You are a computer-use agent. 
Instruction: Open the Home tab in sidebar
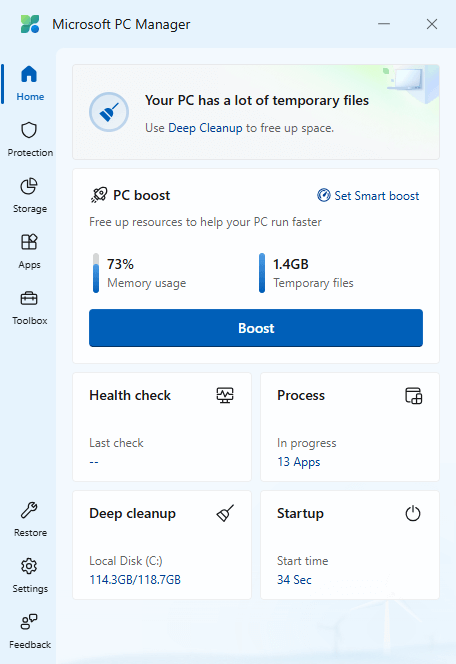pyautogui.click(x=30, y=84)
